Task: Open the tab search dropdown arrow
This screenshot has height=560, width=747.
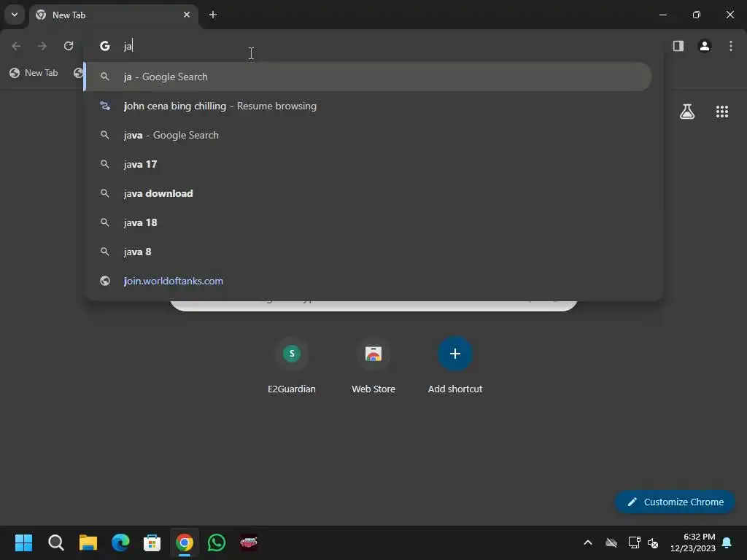Action: (15, 15)
